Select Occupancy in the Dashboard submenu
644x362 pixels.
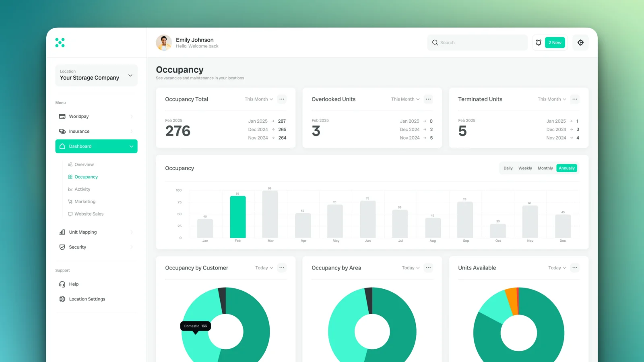tap(86, 177)
